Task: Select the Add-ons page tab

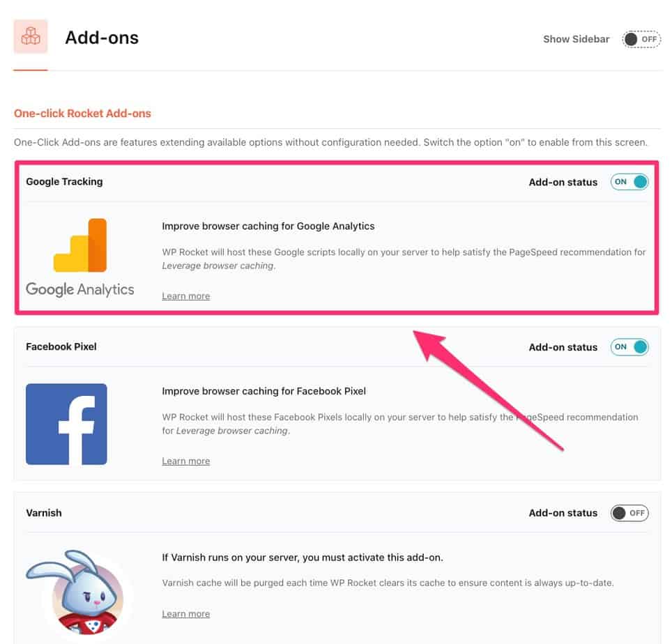Action: pyautogui.click(x=101, y=38)
